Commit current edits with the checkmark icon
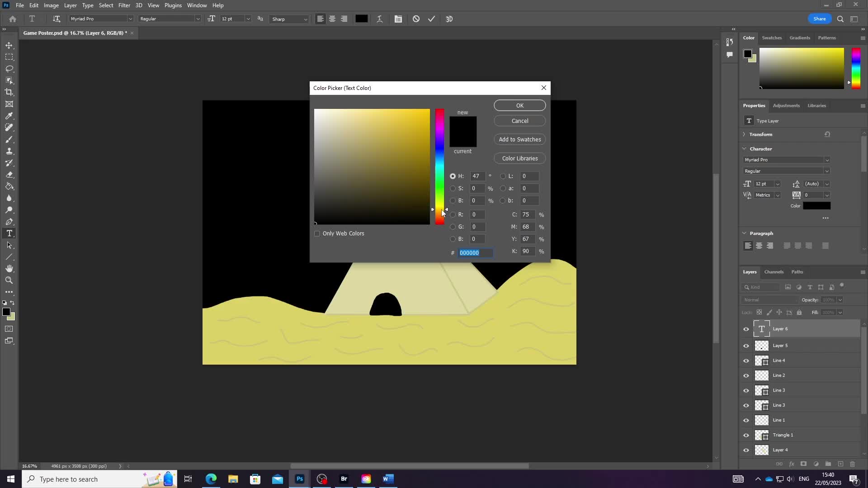 click(x=432, y=19)
